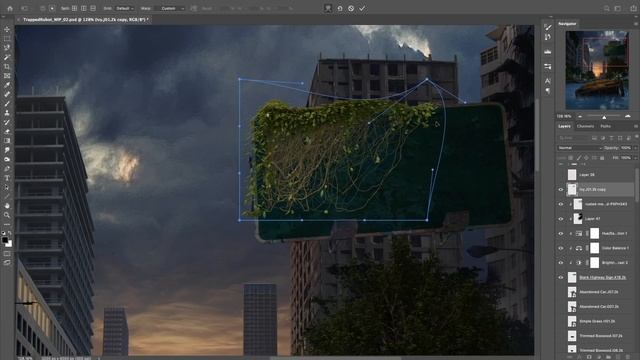Cancel the warp transform
This screenshot has width=640, height=360.
coord(351,8)
